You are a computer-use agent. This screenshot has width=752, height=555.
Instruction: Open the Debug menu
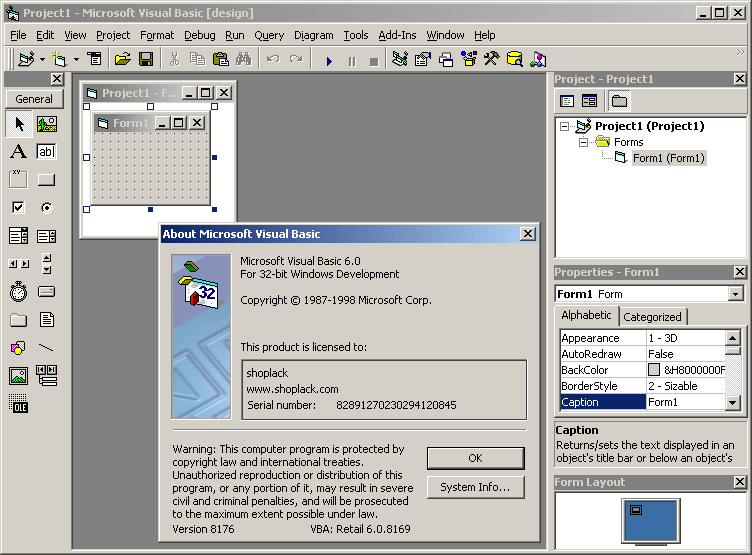(200, 35)
